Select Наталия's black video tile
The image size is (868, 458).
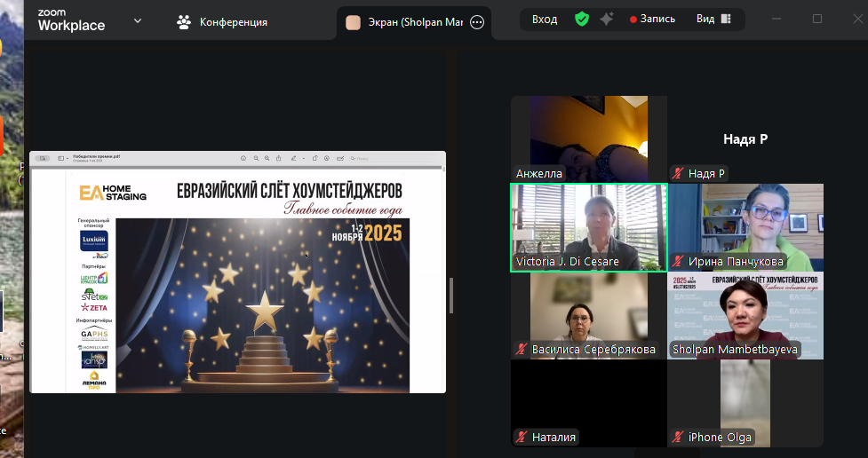click(588, 403)
